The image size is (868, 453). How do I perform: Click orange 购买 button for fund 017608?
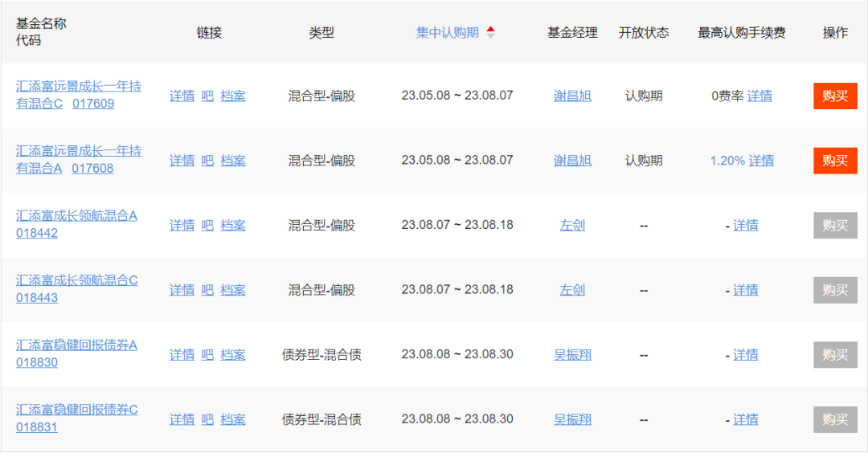835,161
